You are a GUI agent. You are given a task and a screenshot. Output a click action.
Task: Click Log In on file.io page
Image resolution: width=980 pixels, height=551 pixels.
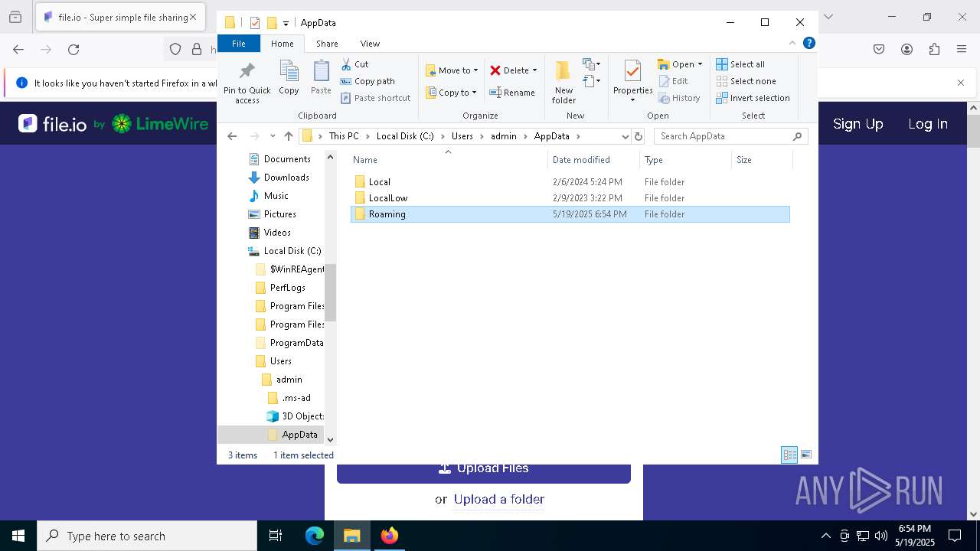tap(928, 124)
